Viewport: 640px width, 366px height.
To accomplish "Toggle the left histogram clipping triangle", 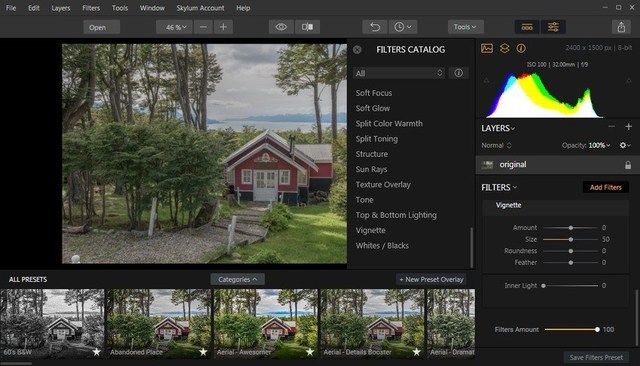I will tap(486, 81).
